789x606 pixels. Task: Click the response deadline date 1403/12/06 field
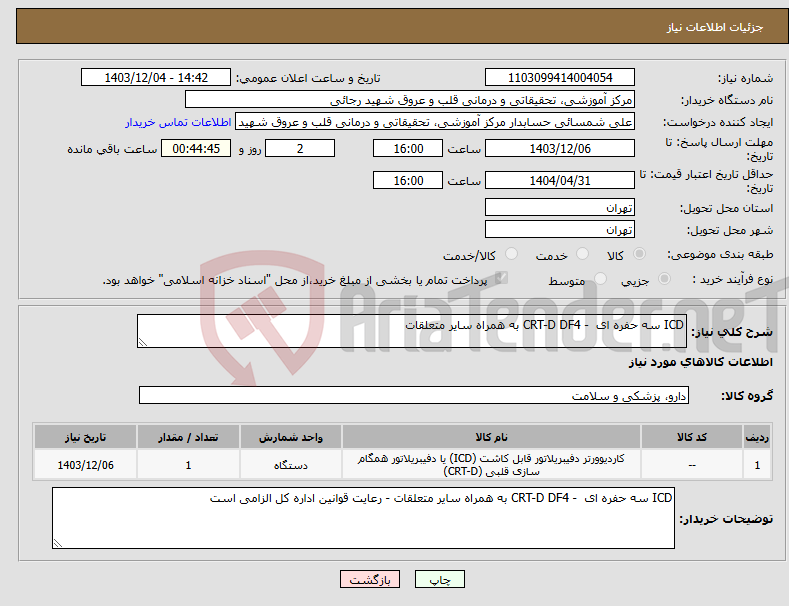tap(560, 148)
